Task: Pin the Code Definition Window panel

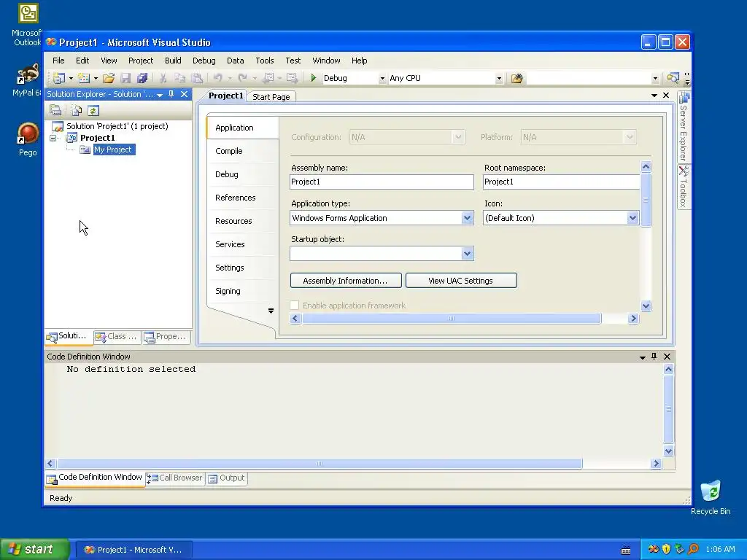Action: [654, 356]
